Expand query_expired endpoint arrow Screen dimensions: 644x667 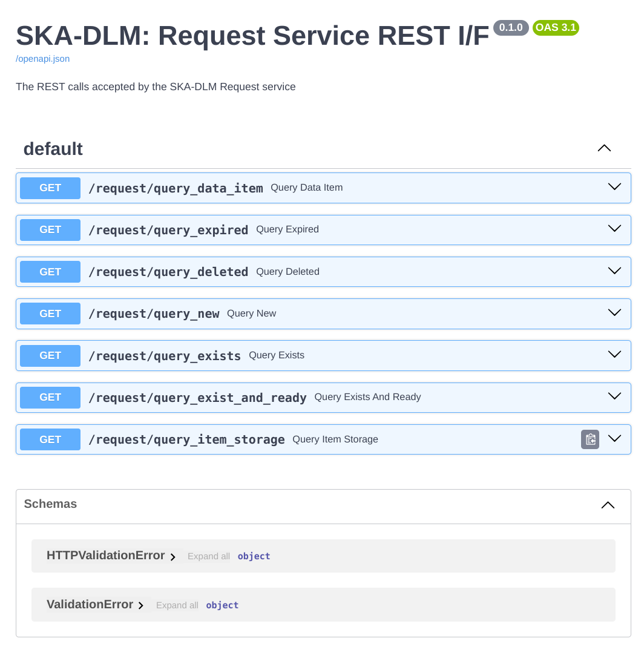tap(614, 229)
